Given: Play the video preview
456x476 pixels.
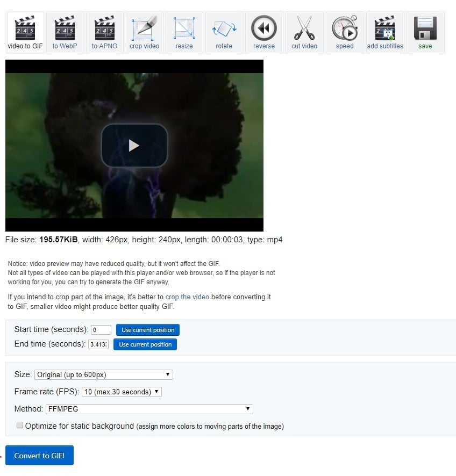Looking at the screenshot, I should tap(134, 145).
